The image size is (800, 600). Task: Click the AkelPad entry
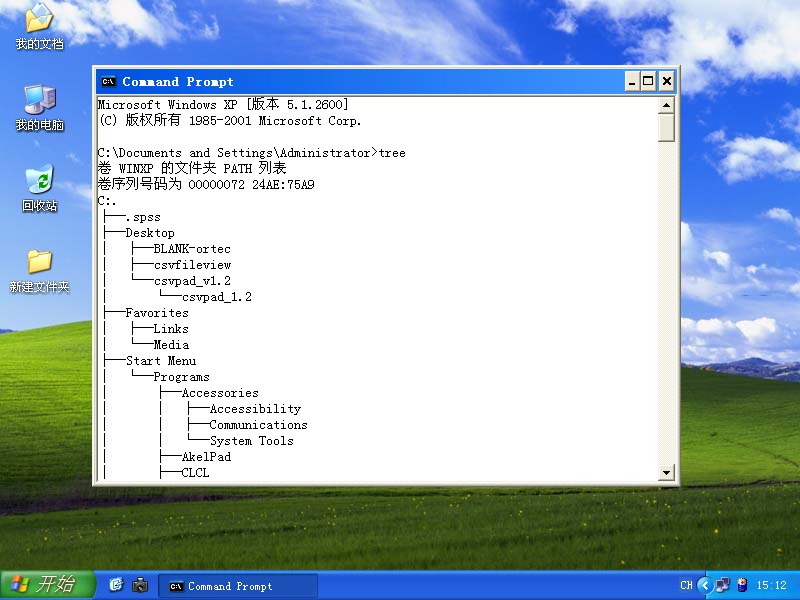[206, 457]
